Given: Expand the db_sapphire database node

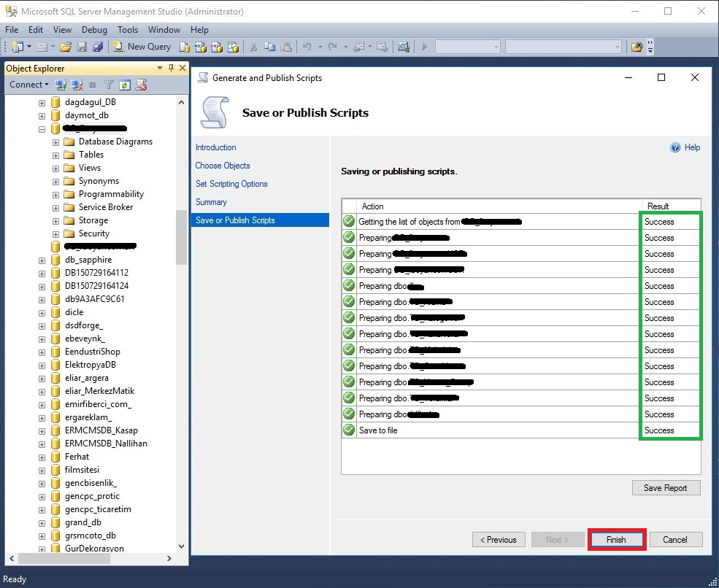Looking at the screenshot, I should [x=42, y=260].
